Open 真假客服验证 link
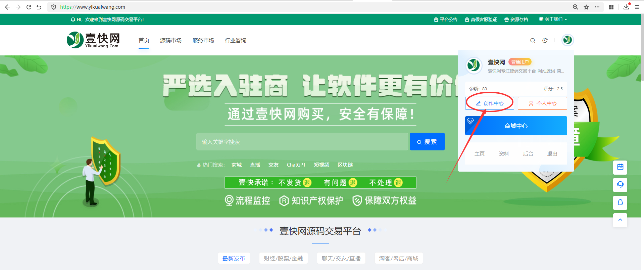Screen dimensions: 644x270 (x=481, y=19)
